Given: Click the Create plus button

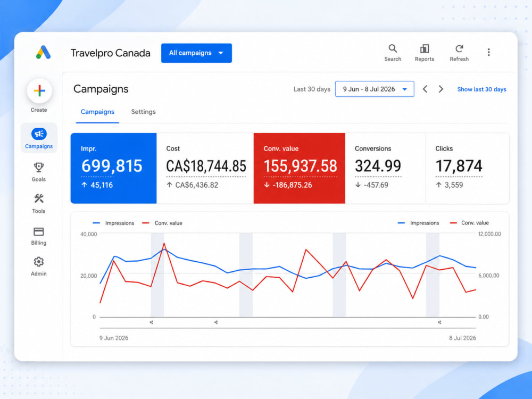Looking at the screenshot, I should click(x=39, y=90).
